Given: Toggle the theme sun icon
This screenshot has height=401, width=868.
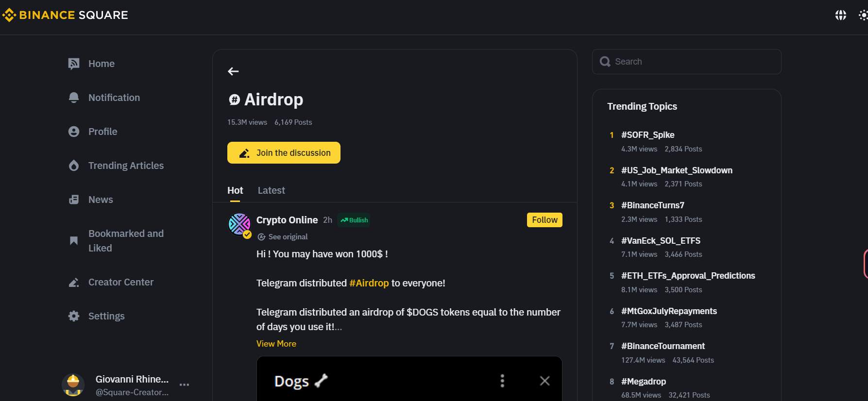Looking at the screenshot, I should [863, 16].
